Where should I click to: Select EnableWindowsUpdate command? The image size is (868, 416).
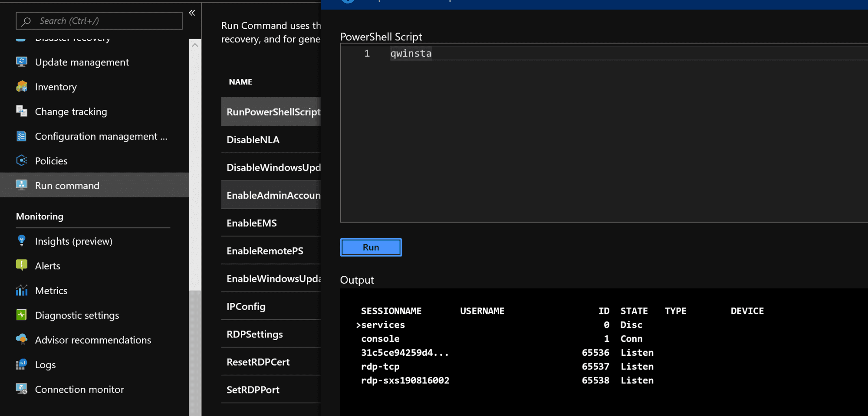tap(271, 278)
